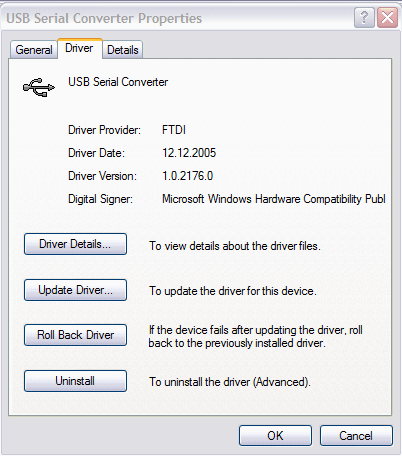
Task: Switch to the General tab
Action: pyautogui.click(x=34, y=50)
